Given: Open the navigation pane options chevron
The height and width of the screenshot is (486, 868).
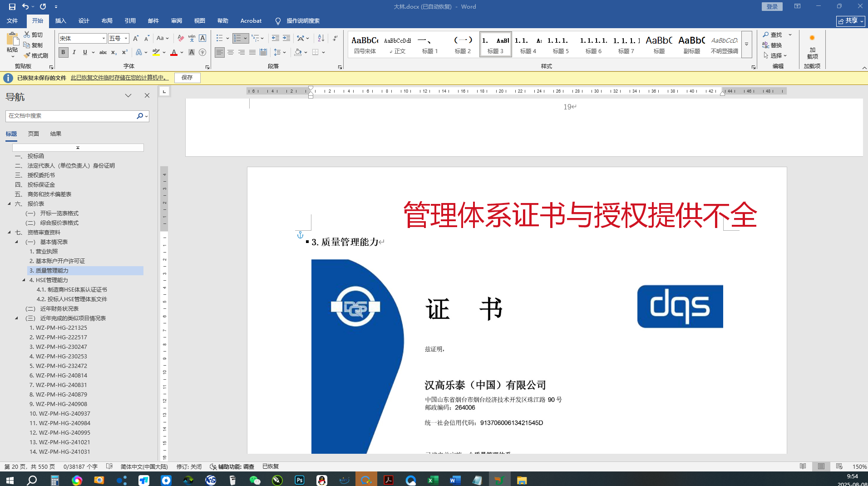Looking at the screenshot, I should (128, 95).
